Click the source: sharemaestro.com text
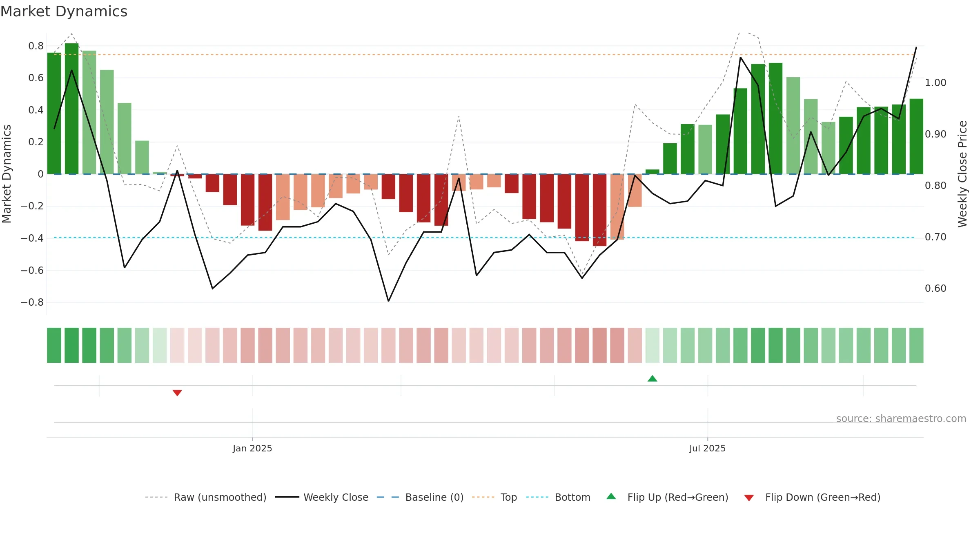Screen dimensions: 980x551 click(x=901, y=418)
